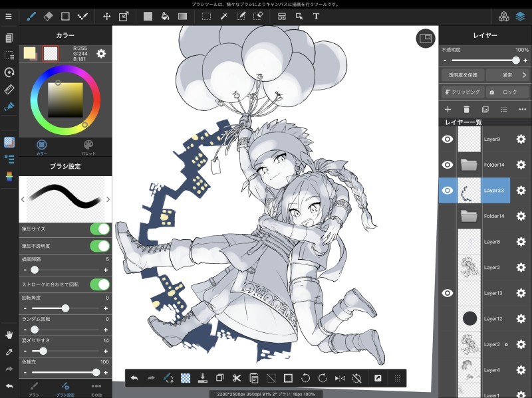Toggle the クリッピング option
This screenshot has height=398, width=532.
(x=463, y=92)
